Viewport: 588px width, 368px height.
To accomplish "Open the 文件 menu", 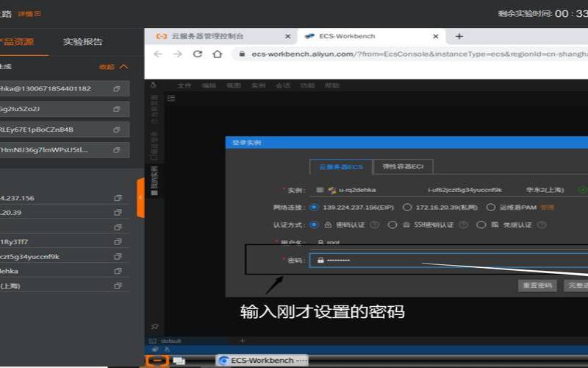I will (184, 85).
